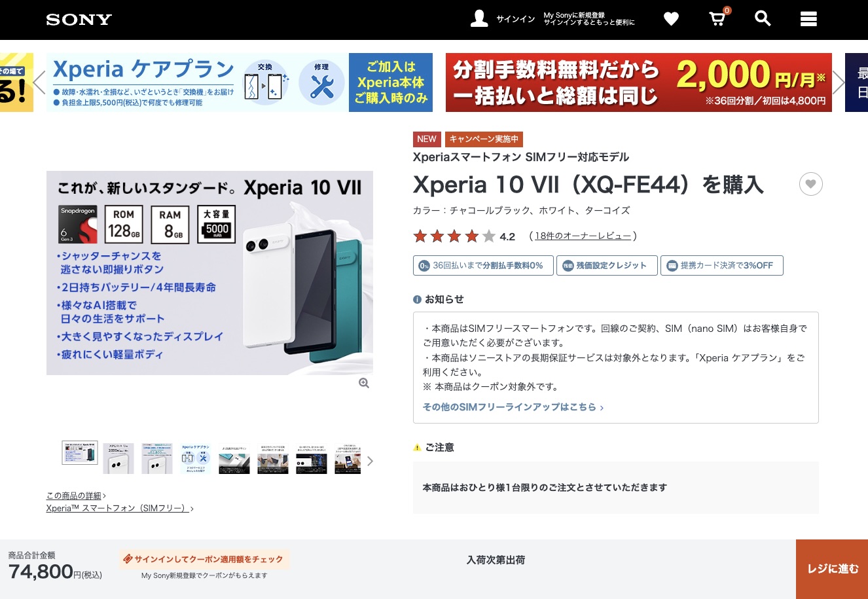The width and height of the screenshot is (868, 599).
Task: Click the レジに進む checkout button
Action: (832, 569)
